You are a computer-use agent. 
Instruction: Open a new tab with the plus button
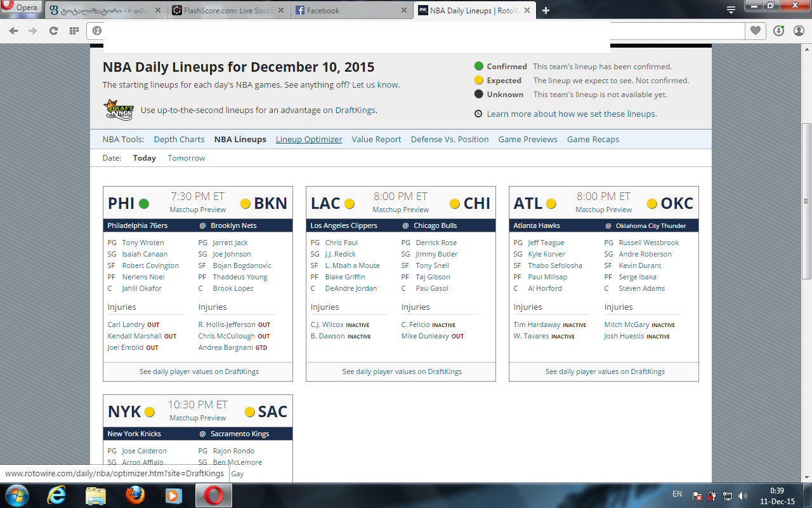tap(546, 10)
